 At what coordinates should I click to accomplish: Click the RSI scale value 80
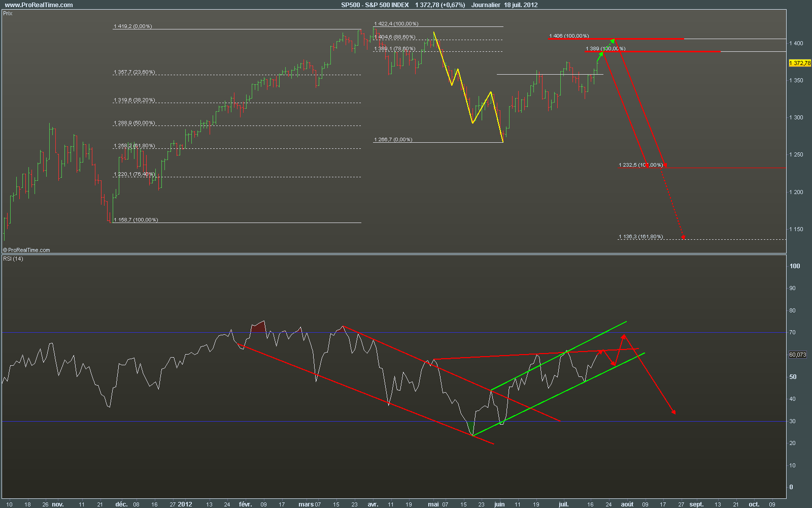pyautogui.click(x=793, y=311)
